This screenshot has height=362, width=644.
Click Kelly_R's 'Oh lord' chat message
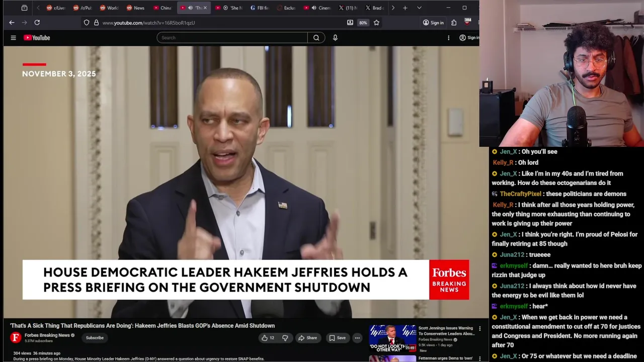516,162
